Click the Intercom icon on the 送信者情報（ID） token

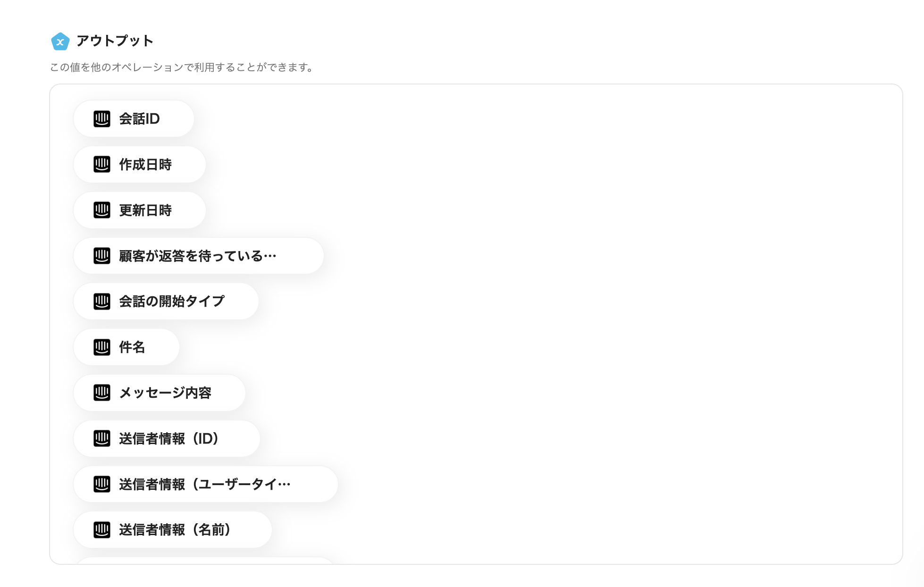101,438
